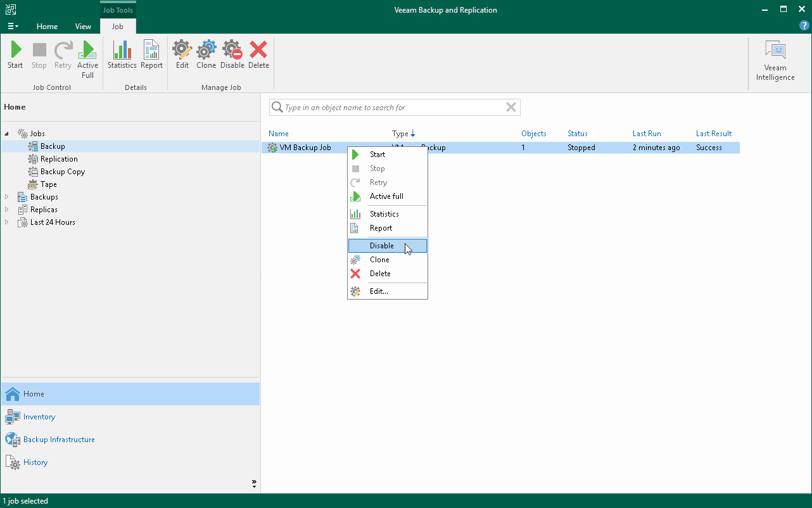Select the VM Backup Job row name
Screen dimensions: 812x508
point(305,148)
